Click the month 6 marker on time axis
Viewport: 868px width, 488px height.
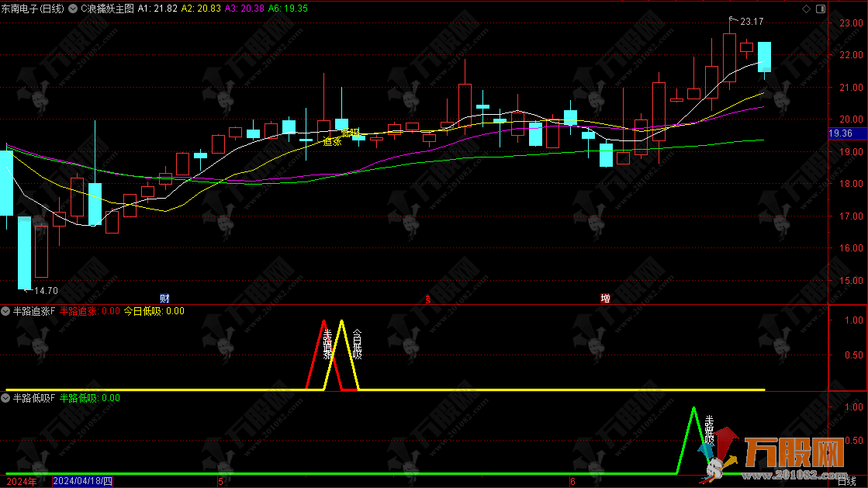coord(572,481)
